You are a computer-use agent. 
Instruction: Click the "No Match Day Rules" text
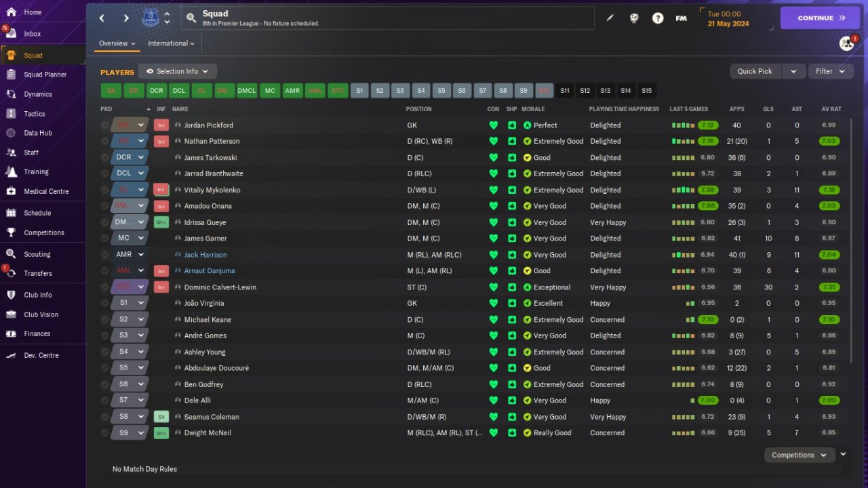[x=144, y=469]
